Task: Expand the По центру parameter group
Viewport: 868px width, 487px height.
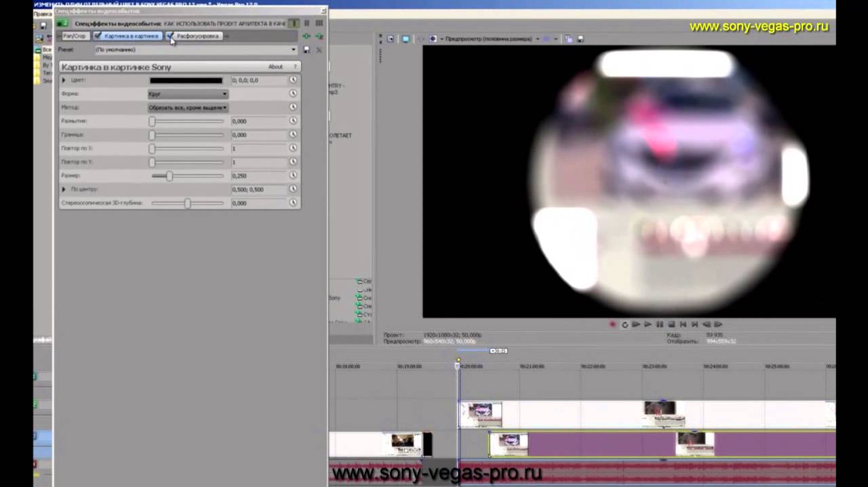Action: click(64, 189)
